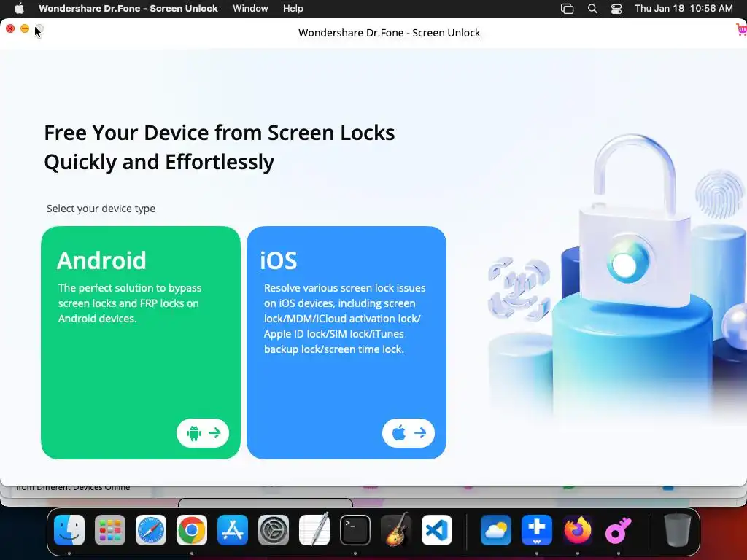Open Dr.Fone app from the Dock
Image resolution: width=747 pixels, height=560 pixels.
(537, 530)
